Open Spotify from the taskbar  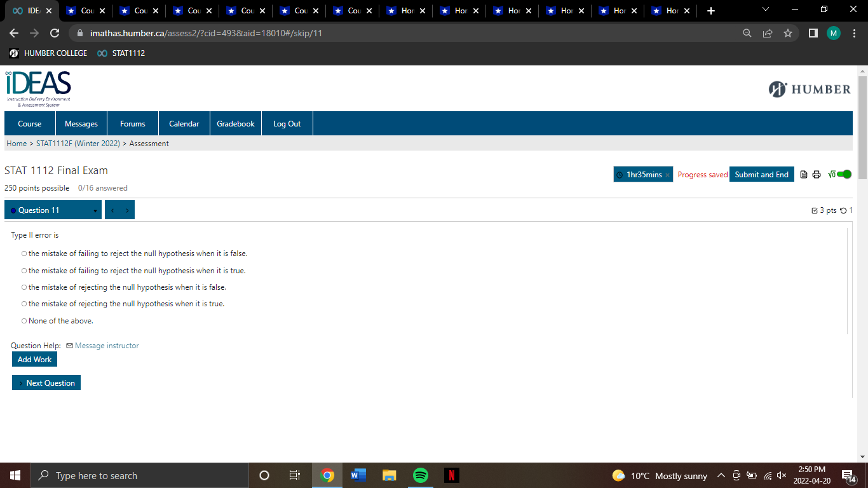coord(420,475)
